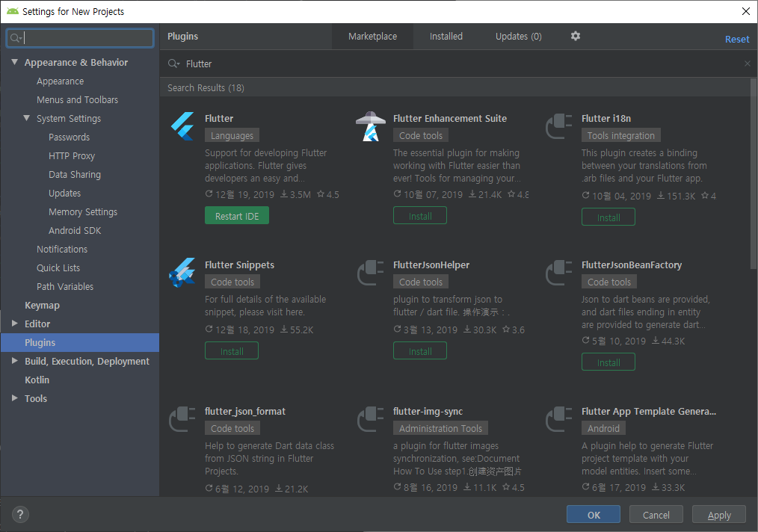
Task: Click the settings search magnifier icon
Action: 16,38
